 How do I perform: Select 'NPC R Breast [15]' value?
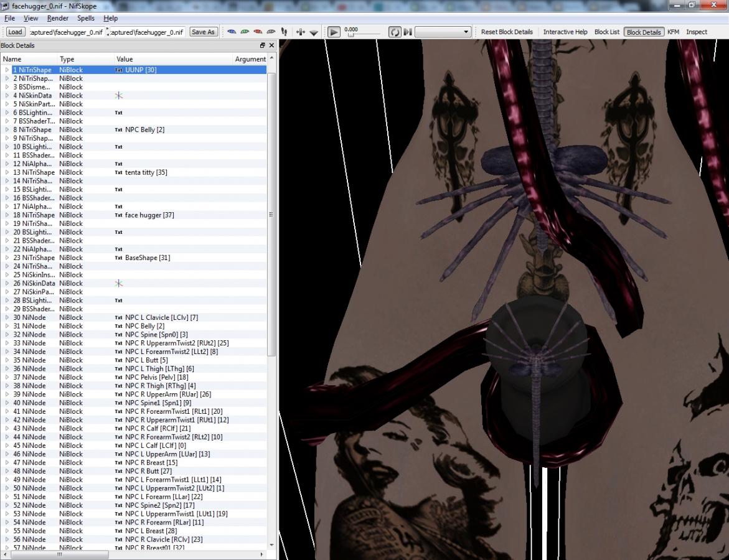[x=151, y=462]
